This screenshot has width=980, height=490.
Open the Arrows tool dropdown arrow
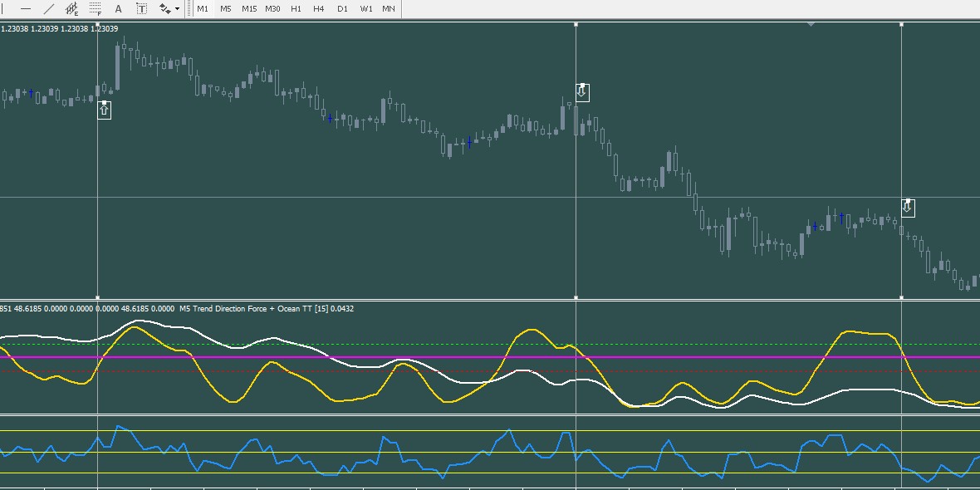tap(178, 9)
